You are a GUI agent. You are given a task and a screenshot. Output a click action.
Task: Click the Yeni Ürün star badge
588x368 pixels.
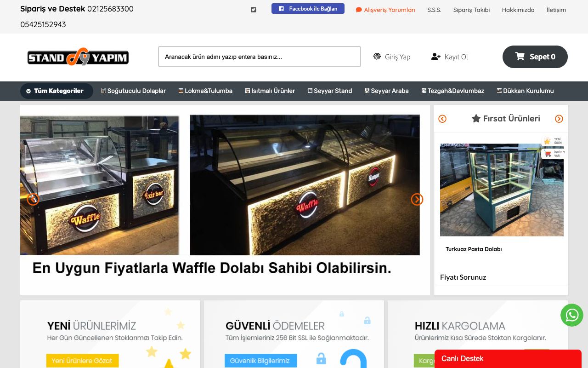pos(553,141)
